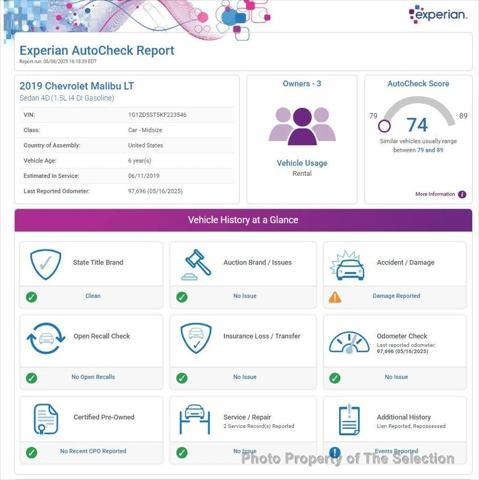The height and width of the screenshot is (480, 479).
Task: Click the Certified Pre-Owned certificate icon
Action: pyautogui.click(x=46, y=419)
